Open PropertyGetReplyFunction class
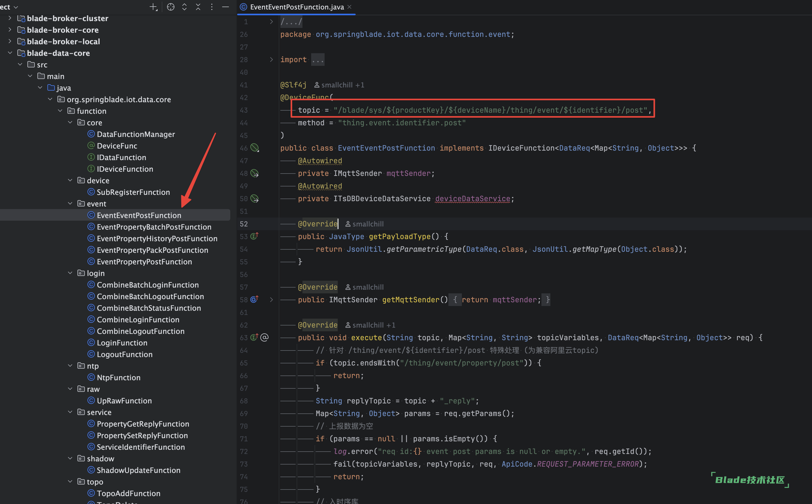The image size is (812, 504). pyautogui.click(x=143, y=424)
